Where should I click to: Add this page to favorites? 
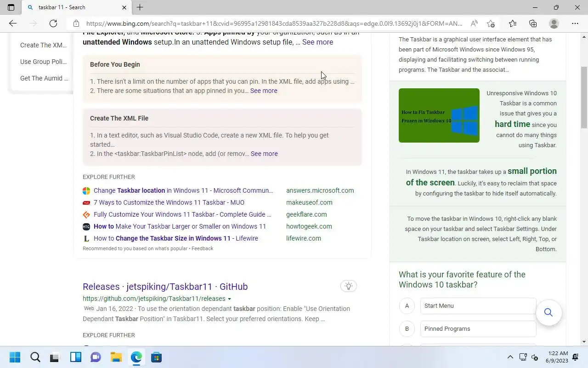click(x=491, y=23)
